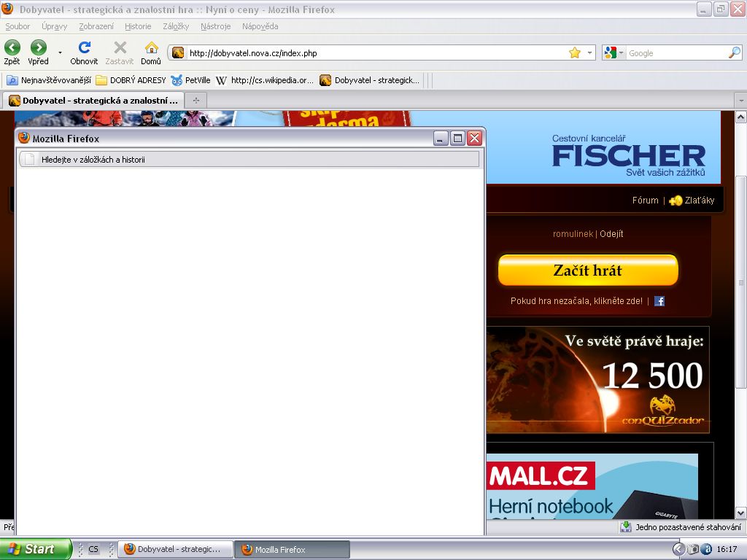Open the PetVille bookmark
Viewport: 747px width, 560px height.
point(191,80)
